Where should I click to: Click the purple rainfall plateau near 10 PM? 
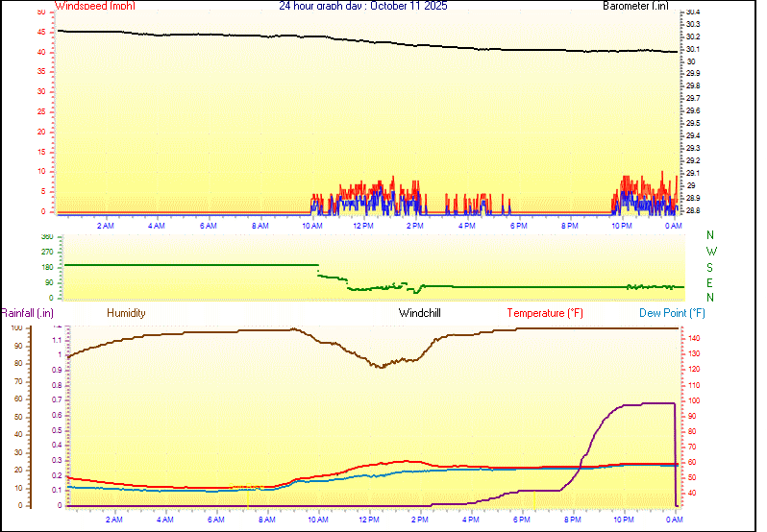click(644, 404)
